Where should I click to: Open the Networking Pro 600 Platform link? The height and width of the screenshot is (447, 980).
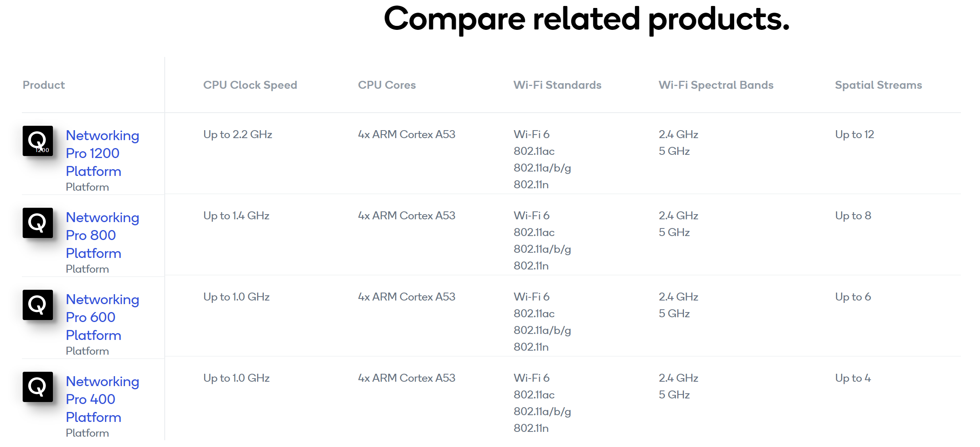pyautogui.click(x=102, y=317)
